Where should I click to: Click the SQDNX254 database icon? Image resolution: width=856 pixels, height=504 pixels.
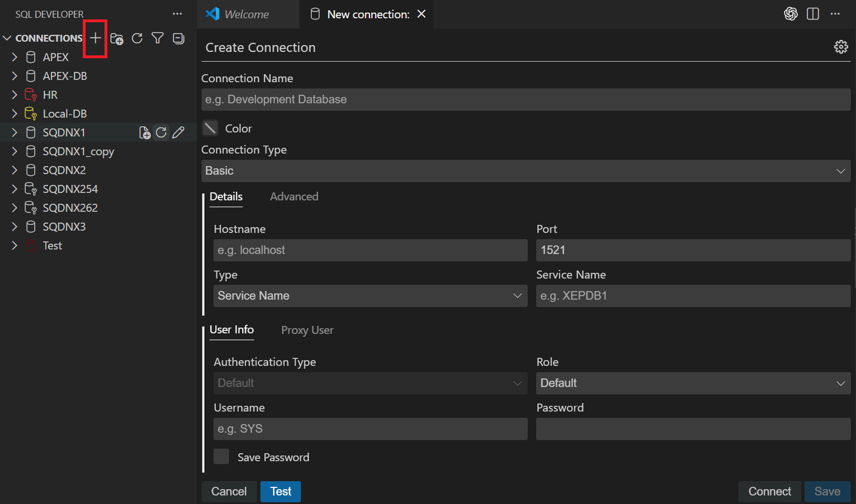point(31,189)
